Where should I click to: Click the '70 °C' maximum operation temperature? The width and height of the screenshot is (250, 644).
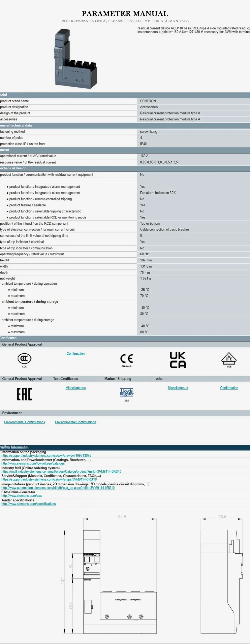(x=144, y=296)
